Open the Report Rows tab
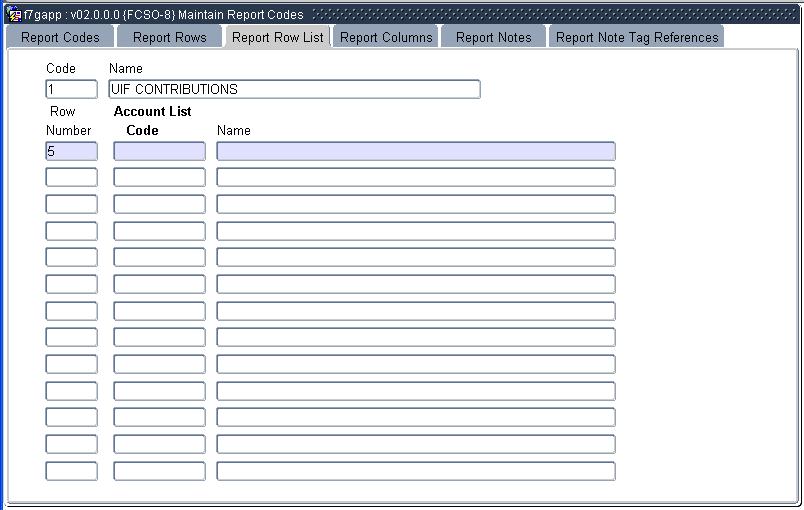This screenshot has width=804, height=510. [169, 37]
